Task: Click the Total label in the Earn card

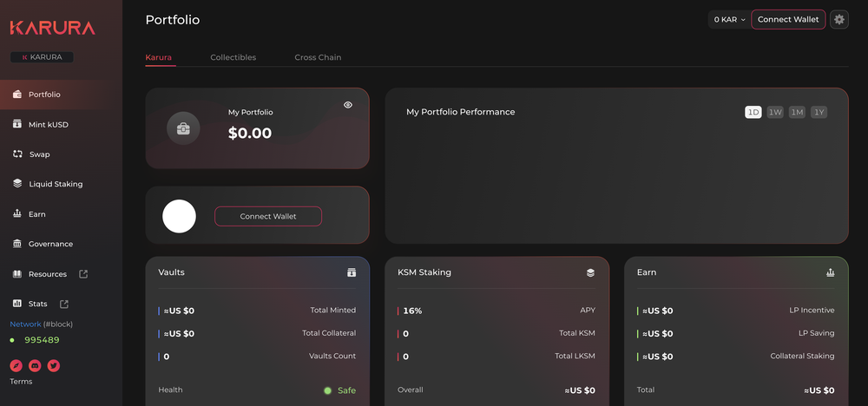Action: click(x=646, y=390)
